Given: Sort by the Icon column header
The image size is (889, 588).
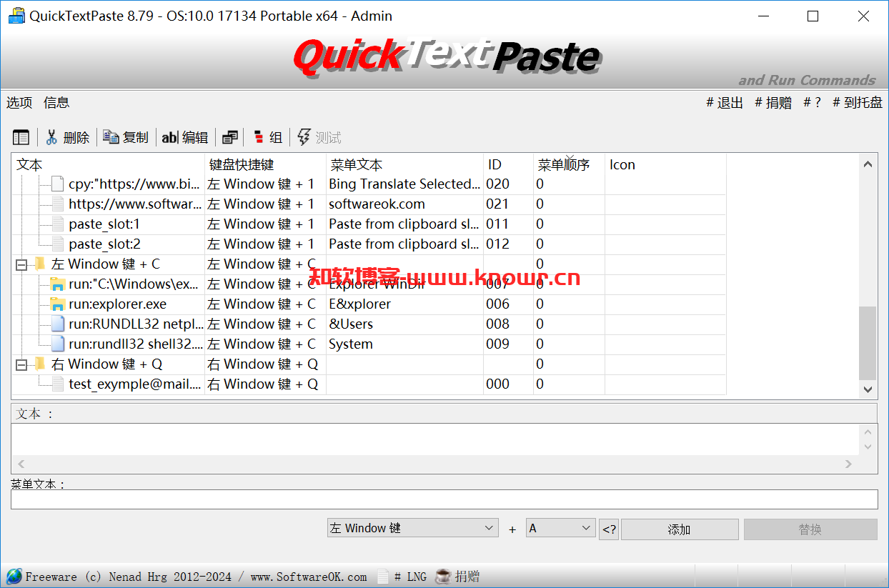Looking at the screenshot, I should click(x=666, y=164).
